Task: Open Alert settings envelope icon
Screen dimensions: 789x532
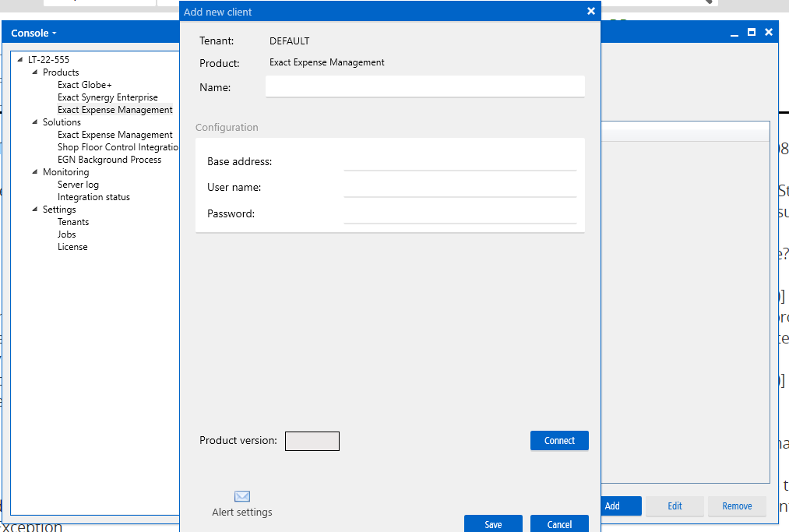Action: (x=242, y=497)
